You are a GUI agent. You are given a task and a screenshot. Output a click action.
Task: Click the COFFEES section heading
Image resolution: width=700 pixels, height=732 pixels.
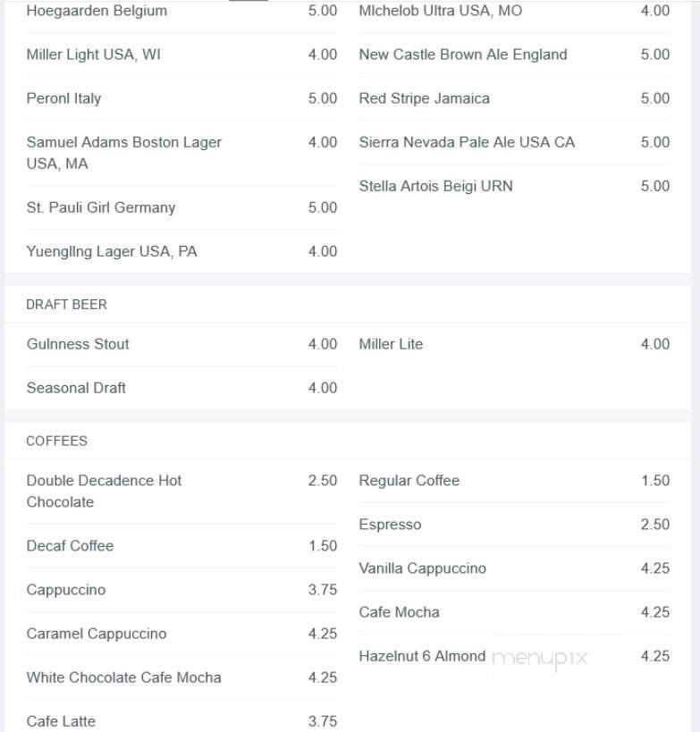(x=56, y=442)
